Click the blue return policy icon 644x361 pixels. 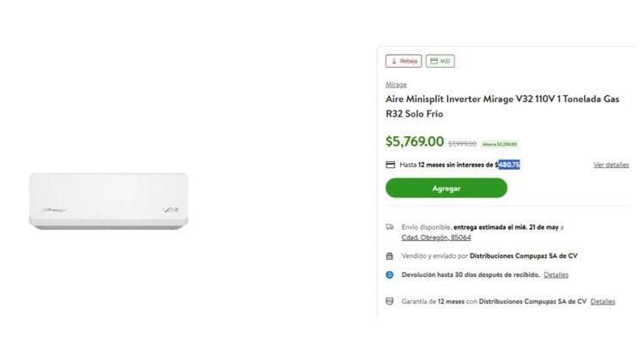click(x=390, y=275)
